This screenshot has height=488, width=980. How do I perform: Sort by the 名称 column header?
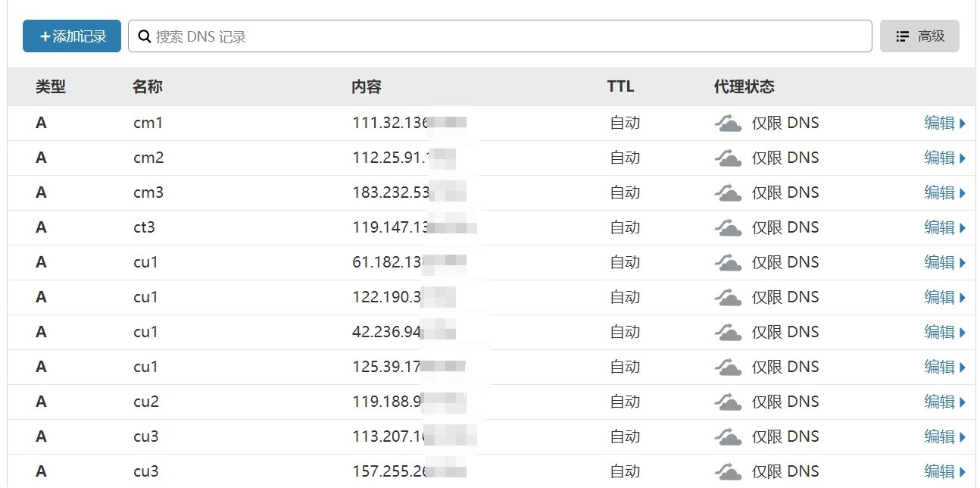click(147, 87)
